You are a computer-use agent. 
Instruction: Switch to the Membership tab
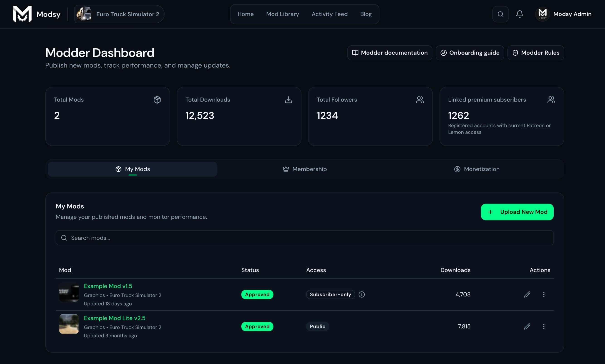(x=305, y=169)
